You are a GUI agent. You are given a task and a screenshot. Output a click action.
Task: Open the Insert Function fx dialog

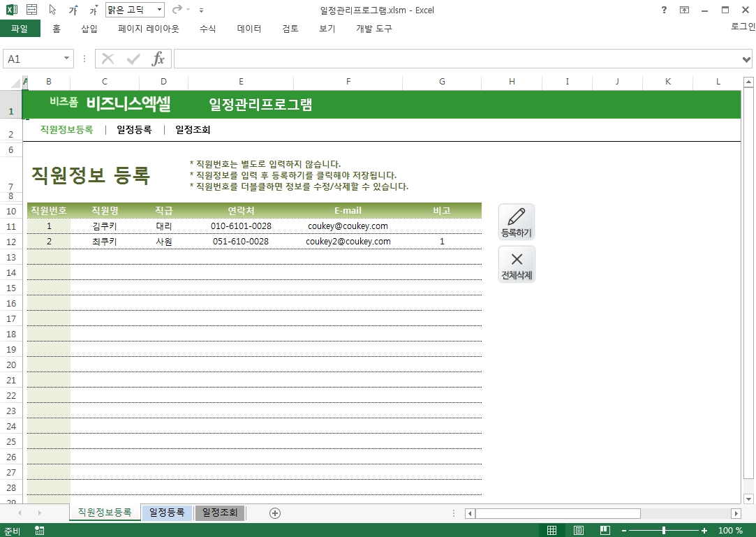[158, 59]
